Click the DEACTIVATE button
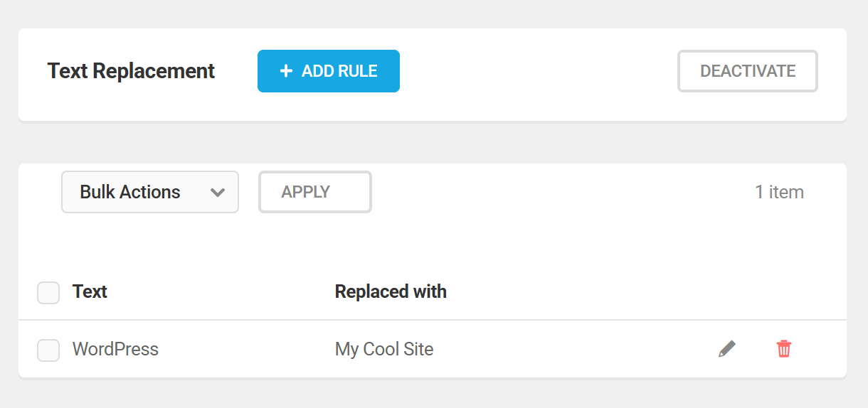Image resolution: width=868 pixels, height=408 pixels. point(747,71)
